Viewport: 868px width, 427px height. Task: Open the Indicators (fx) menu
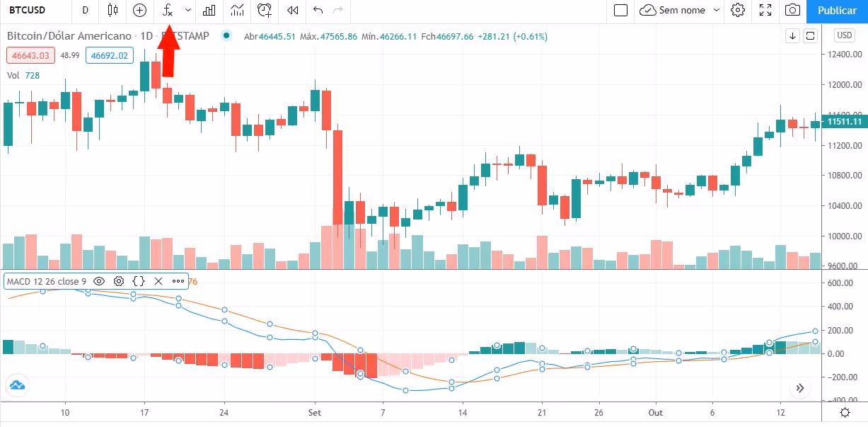pyautogui.click(x=167, y=11)
